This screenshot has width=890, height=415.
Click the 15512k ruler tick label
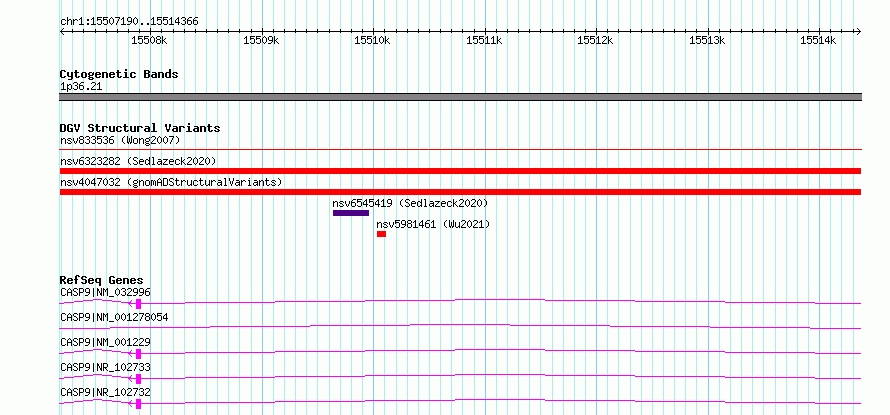pyautogui.click(x=595, y=40)
